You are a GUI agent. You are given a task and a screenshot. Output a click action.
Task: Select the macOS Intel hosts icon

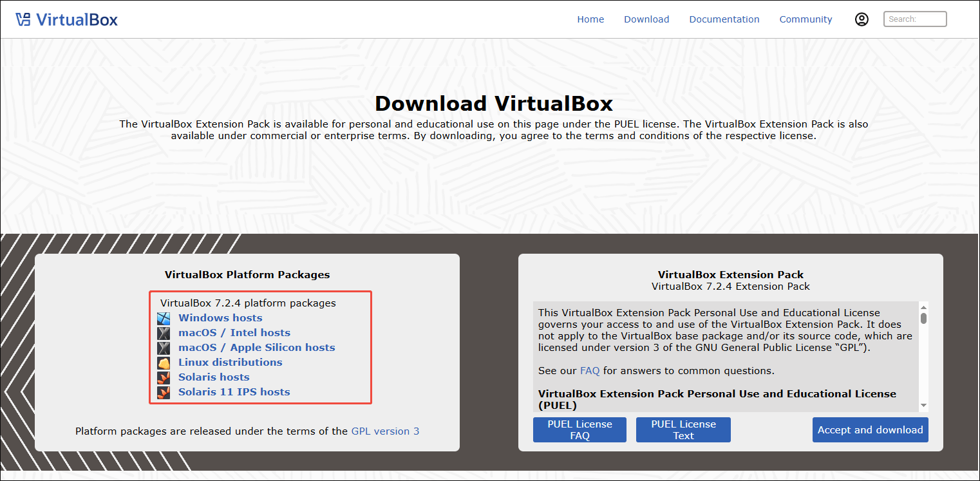164,333
